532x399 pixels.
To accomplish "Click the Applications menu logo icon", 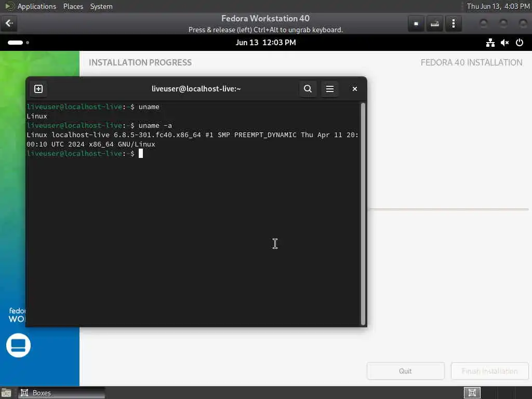I will tap(9, 6).
